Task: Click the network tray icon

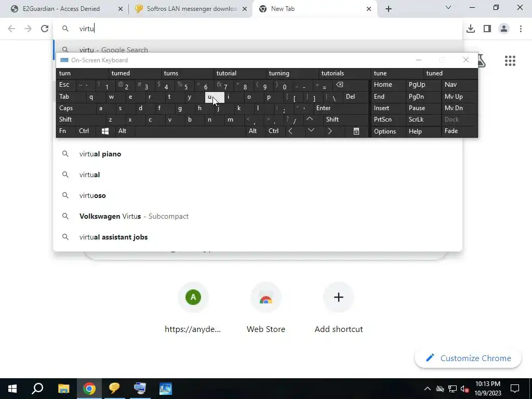Action: 453,389
